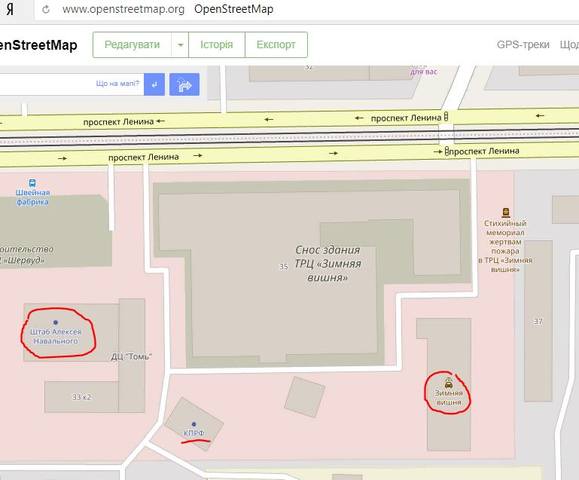Viewport: 579px width, 480px height.
Task: Open the Редагувати edit button
Action: 132,45
